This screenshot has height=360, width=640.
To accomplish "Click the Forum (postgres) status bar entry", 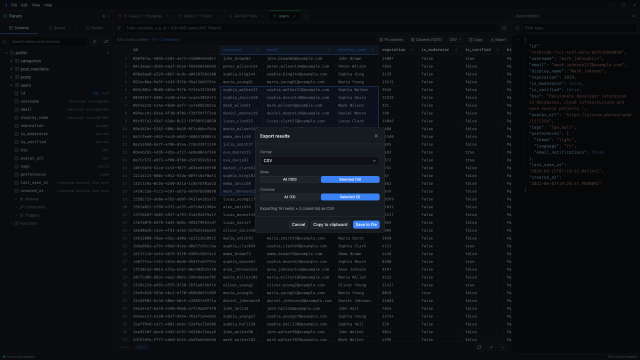I will [x=19, y=357].
